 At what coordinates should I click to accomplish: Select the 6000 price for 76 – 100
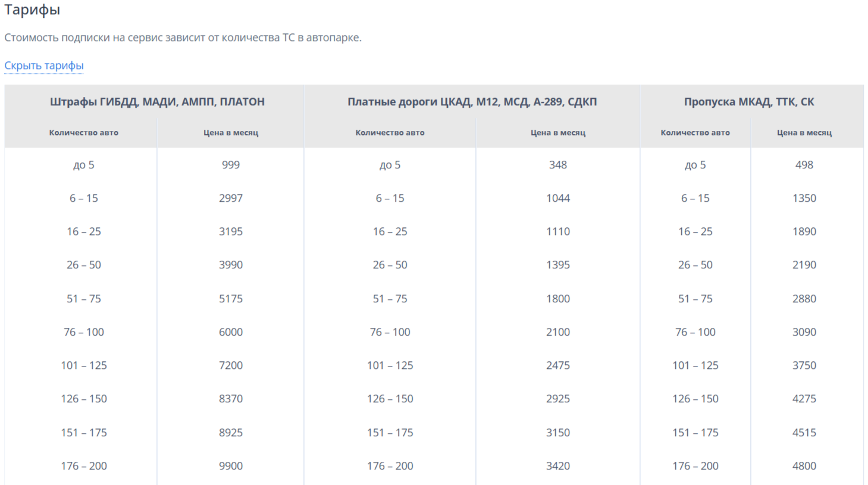click(231, 332)
